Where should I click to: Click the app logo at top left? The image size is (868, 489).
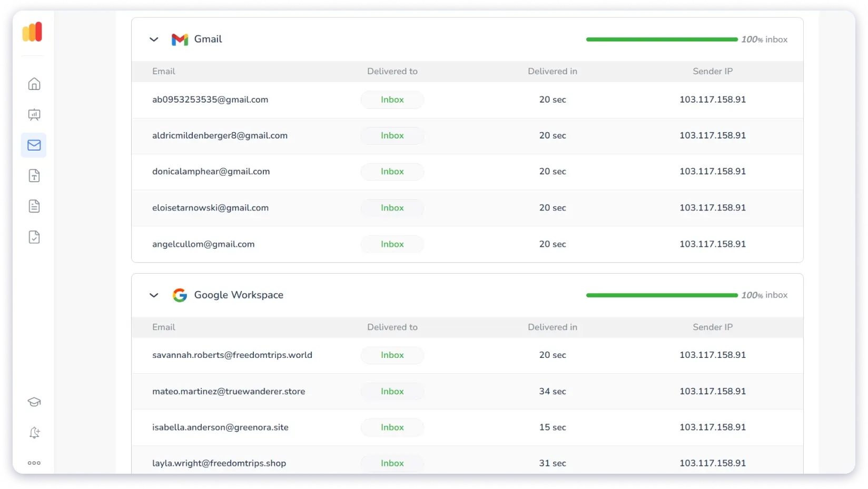(x=33, y=32)
